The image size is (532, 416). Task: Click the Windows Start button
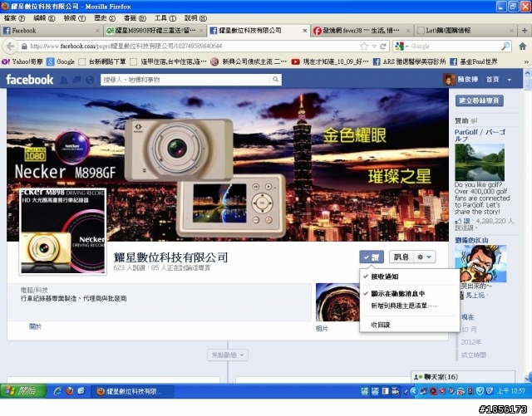coord(23,391)
